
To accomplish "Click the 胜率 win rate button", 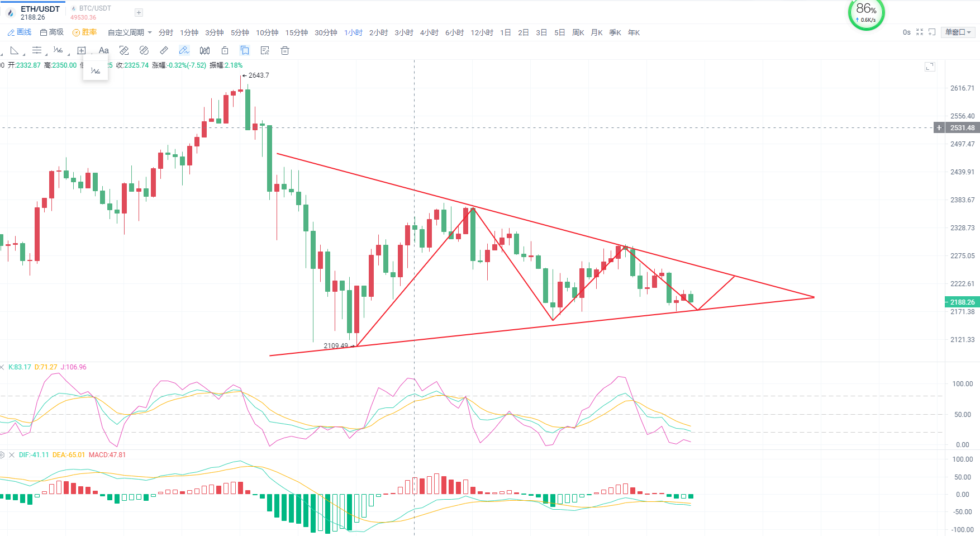I will click(85, 32).
